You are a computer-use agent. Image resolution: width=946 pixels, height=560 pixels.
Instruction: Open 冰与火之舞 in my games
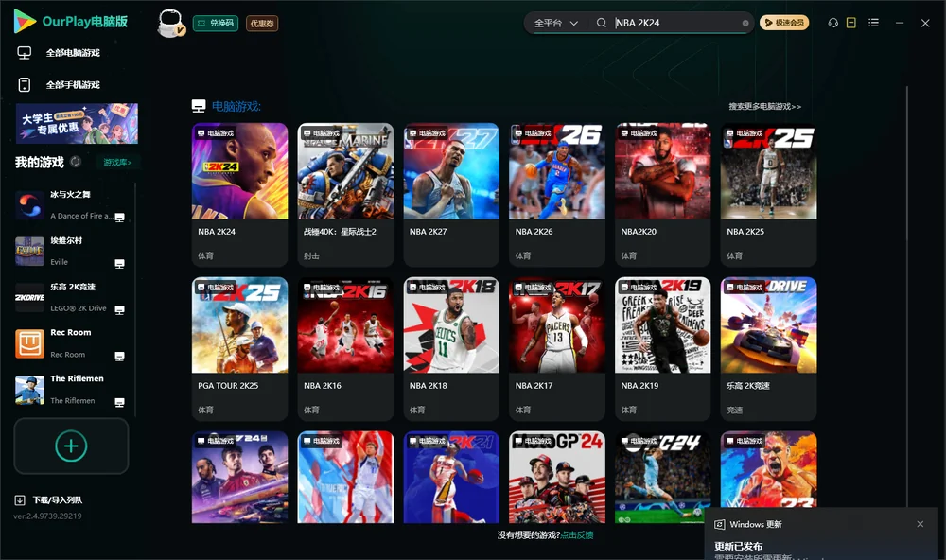[70, 205]
